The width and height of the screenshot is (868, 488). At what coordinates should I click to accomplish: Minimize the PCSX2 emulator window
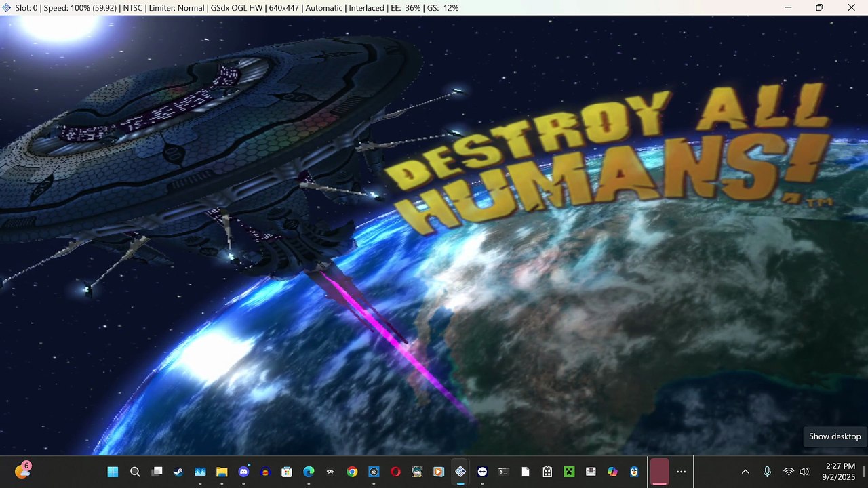click(788, 7)
